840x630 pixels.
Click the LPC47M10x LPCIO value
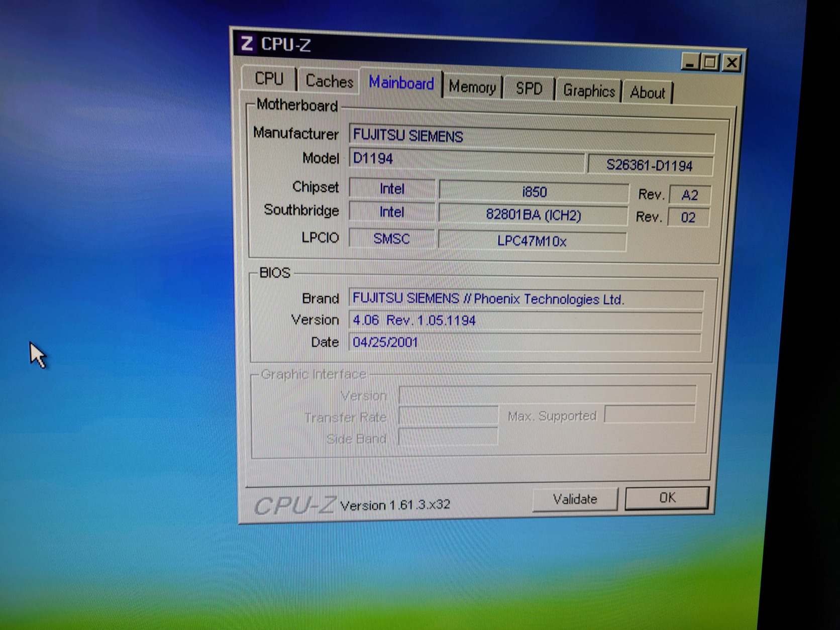pos(532,241)
